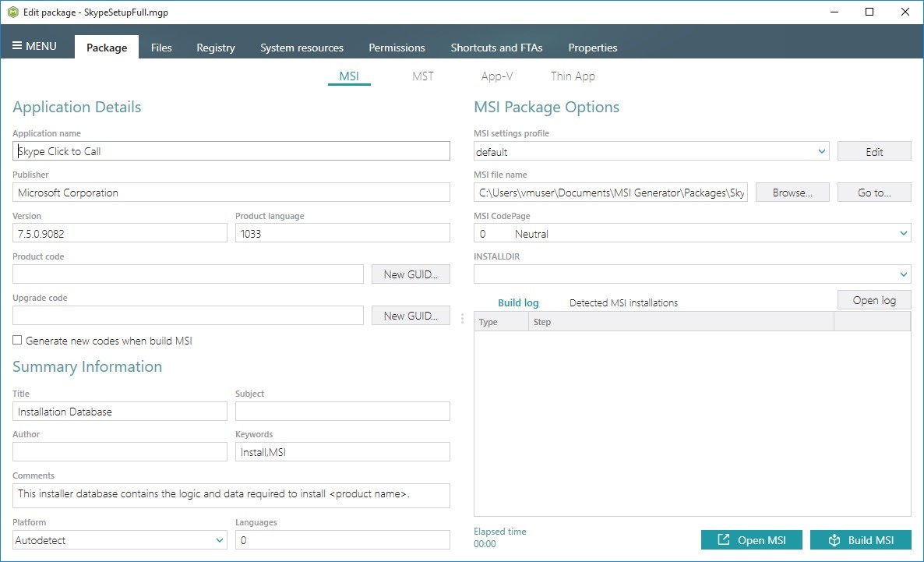Click the Go to... button
This screenshot has height=562, width=924.
[x=874, y=193]
